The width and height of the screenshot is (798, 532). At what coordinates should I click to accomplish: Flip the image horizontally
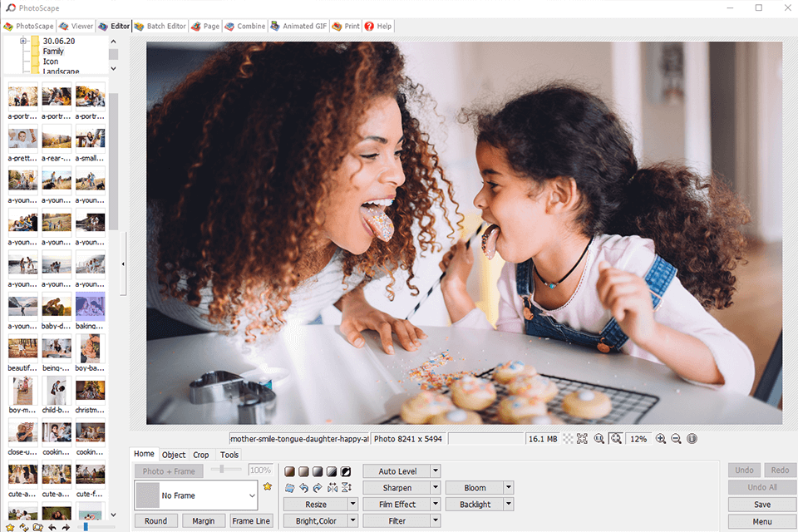click(x=332, y=488)
